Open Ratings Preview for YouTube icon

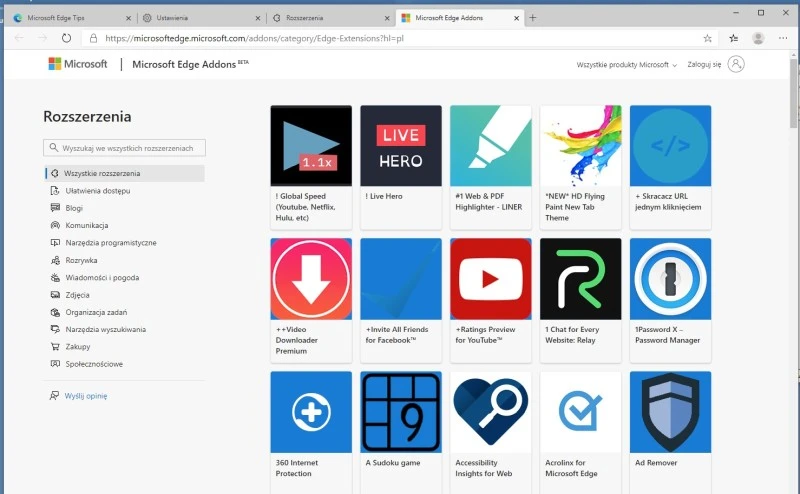coord(490,279)
